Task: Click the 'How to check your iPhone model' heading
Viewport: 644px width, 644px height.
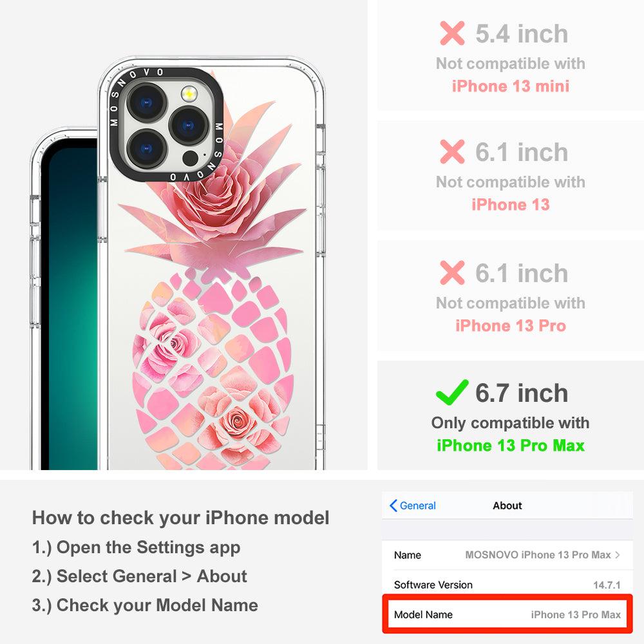Action: click(x=181, y=518)
